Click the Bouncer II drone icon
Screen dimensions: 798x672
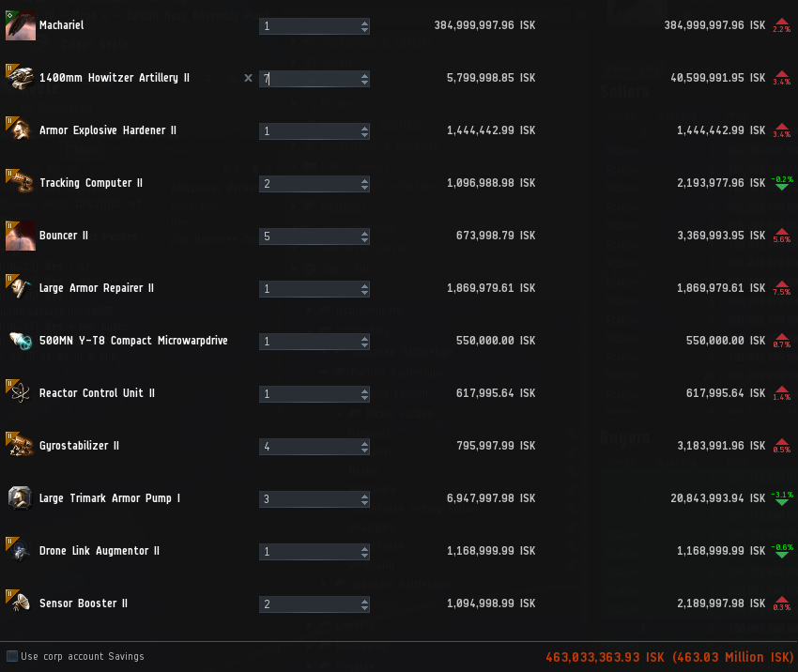tap(21, 236)
